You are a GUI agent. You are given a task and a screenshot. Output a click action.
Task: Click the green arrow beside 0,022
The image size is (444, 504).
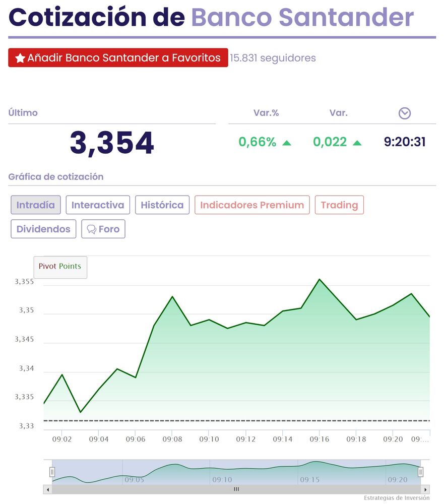pos(357,143)
